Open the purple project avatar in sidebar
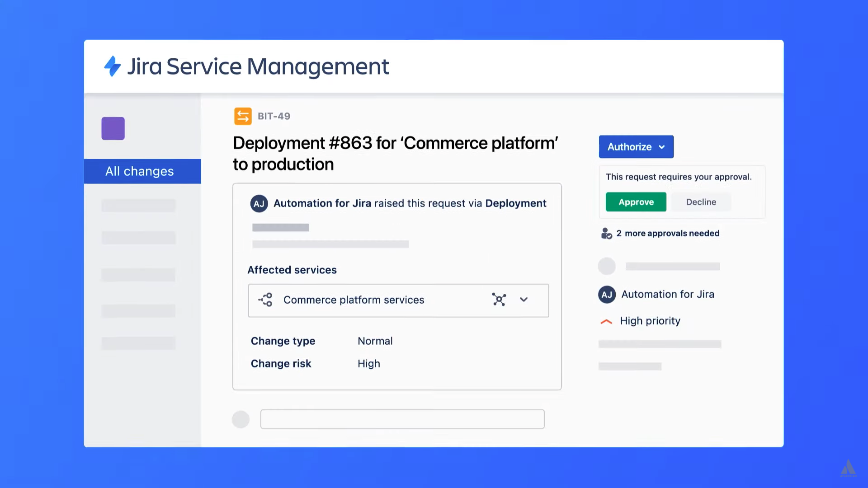The height and width of the screenshot is (488, 868). coord(113,128)
